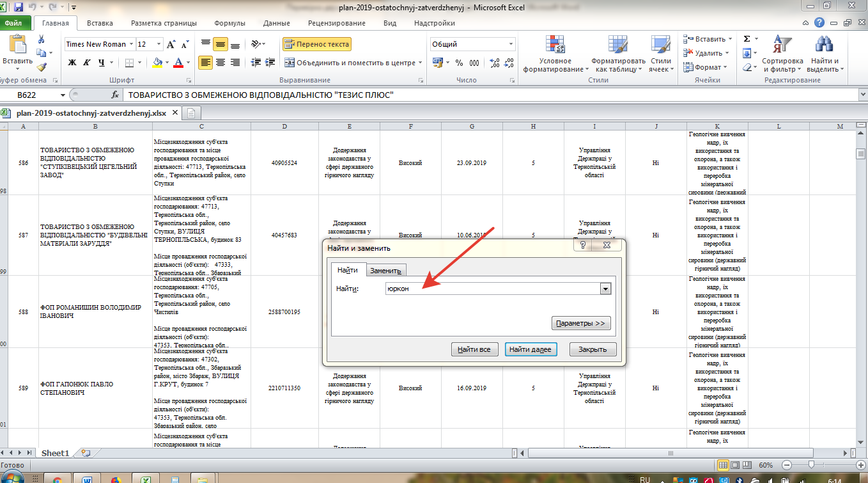868x483 pixels.
Task: Center the text horizontally
Action: (x=221, y=63)
